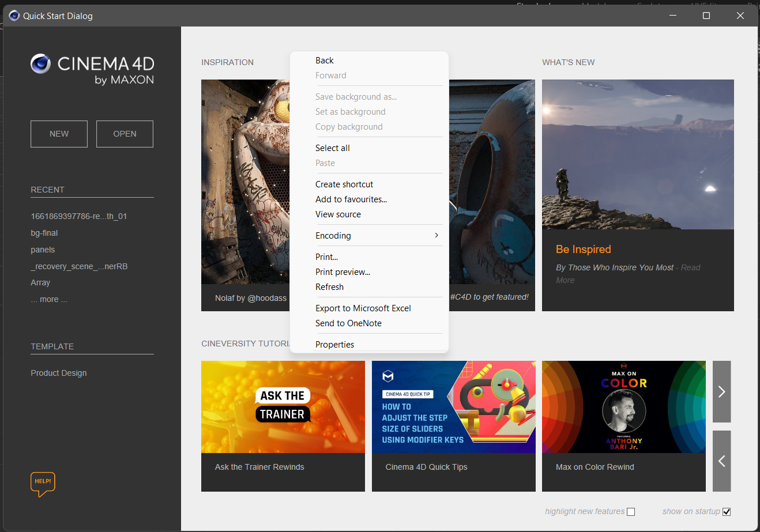
Task: Enable the highlight new features checkbox
Action: pos(631,512)
